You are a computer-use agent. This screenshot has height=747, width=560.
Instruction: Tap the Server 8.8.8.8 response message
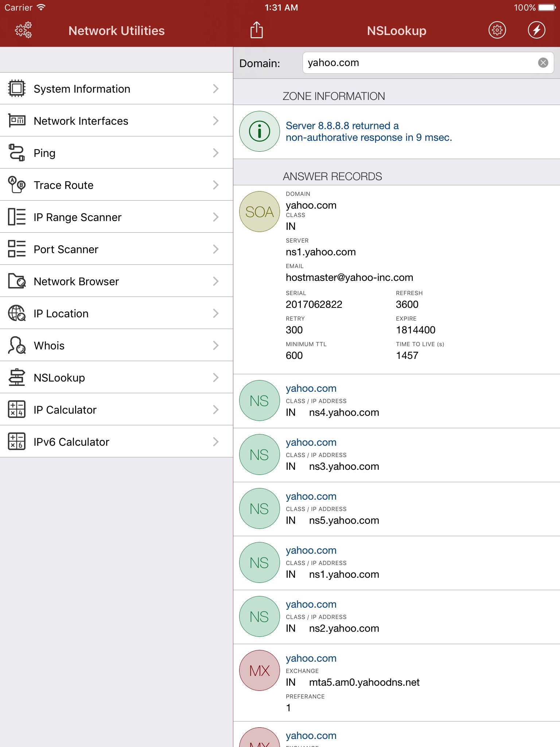click(x=369, y=132)
